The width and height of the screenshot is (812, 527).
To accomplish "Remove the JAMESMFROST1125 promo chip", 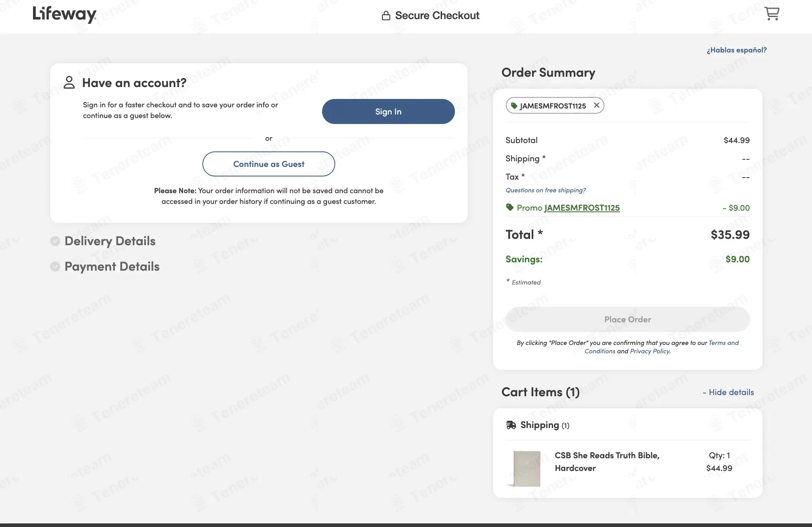I will [x=596, y=105].
